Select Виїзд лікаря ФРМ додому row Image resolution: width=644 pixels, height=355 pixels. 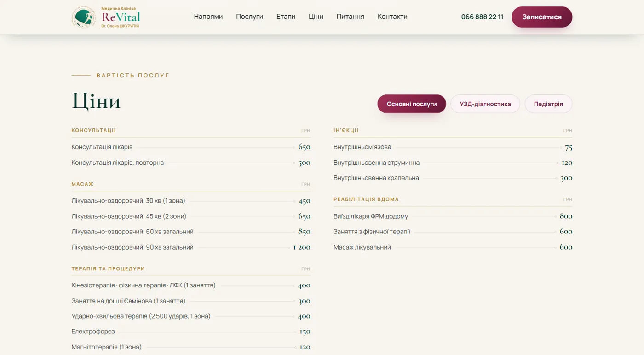coord(453,216)
